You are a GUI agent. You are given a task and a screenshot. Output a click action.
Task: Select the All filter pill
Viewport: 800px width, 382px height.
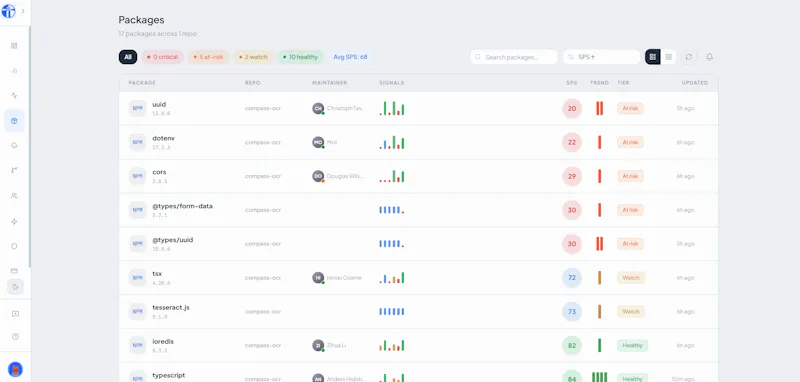click(128, 57)
